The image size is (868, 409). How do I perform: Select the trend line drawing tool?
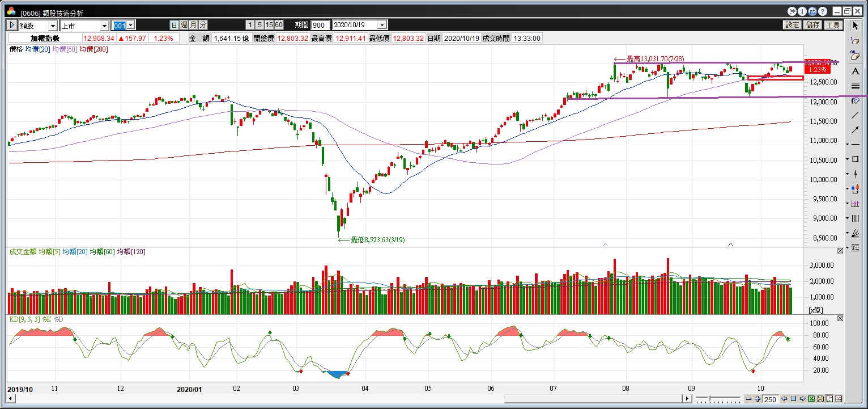click(856, 115)
